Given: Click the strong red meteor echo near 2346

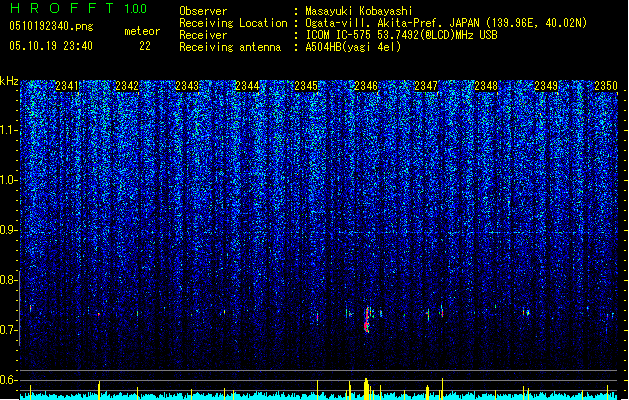Looking at the screenshot, I should coord(367,320).
